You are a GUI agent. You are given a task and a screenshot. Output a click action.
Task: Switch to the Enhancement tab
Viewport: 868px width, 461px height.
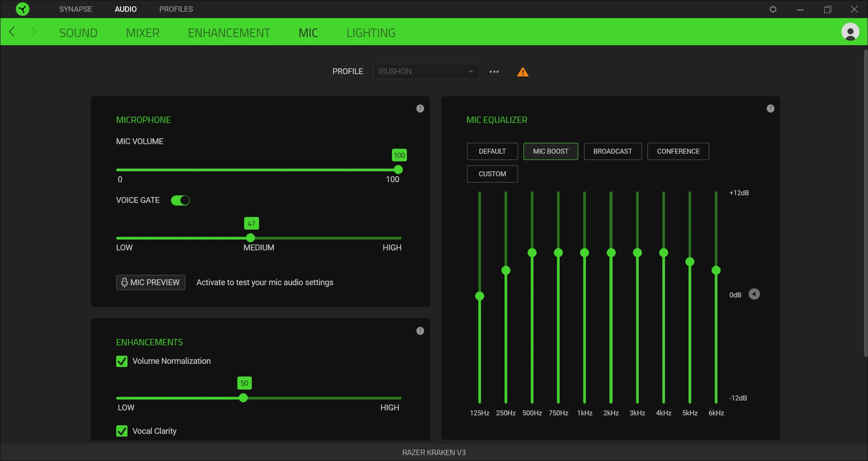point(229,33)
